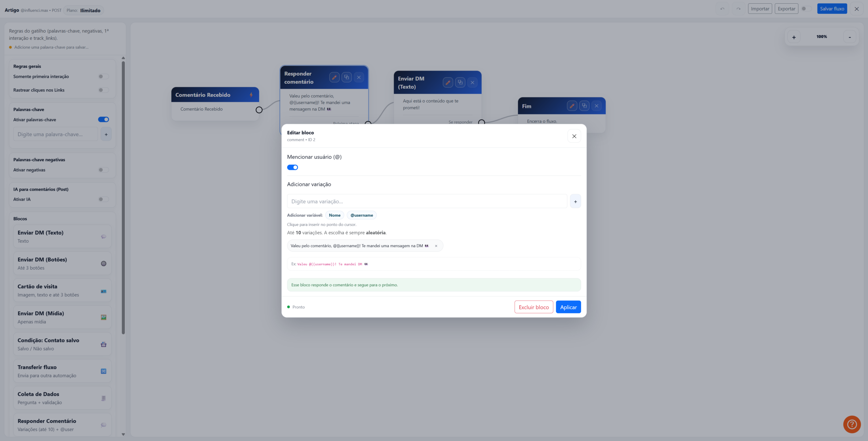
Task: Toggle the switch next to Exportar button
Action: tap(806, 9)
